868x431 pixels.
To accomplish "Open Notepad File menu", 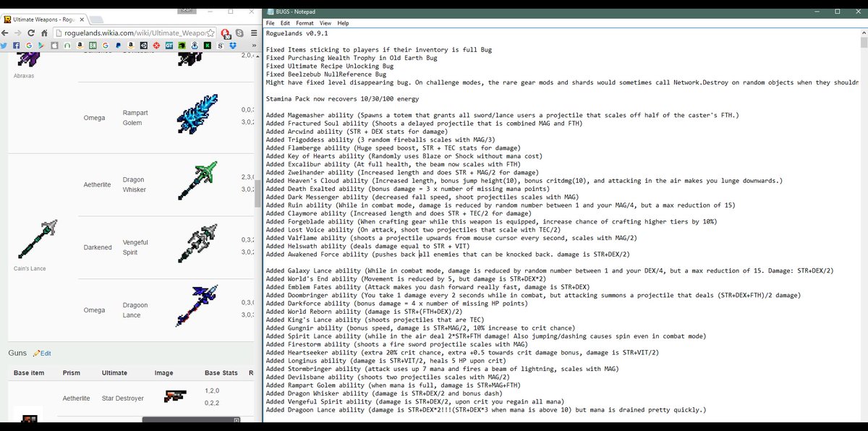I will point(270,23).
